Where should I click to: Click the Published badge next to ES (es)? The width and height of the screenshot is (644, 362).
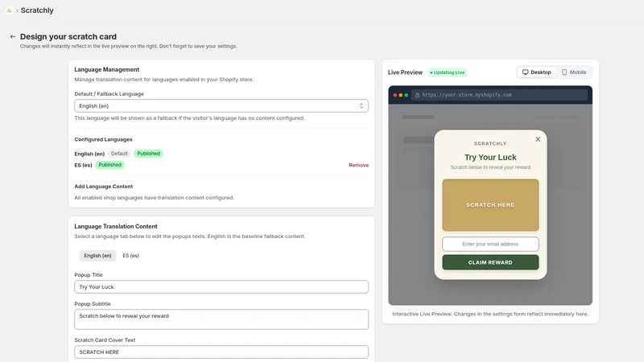click(109, 165)
